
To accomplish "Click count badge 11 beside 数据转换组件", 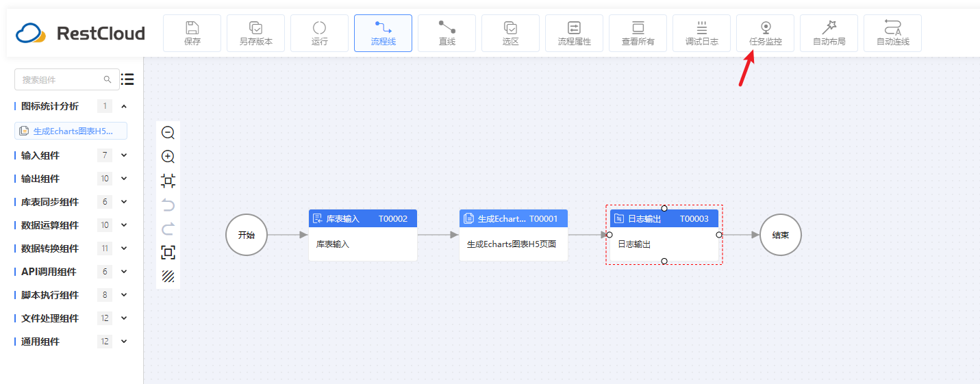I will [x=105, y=248].
